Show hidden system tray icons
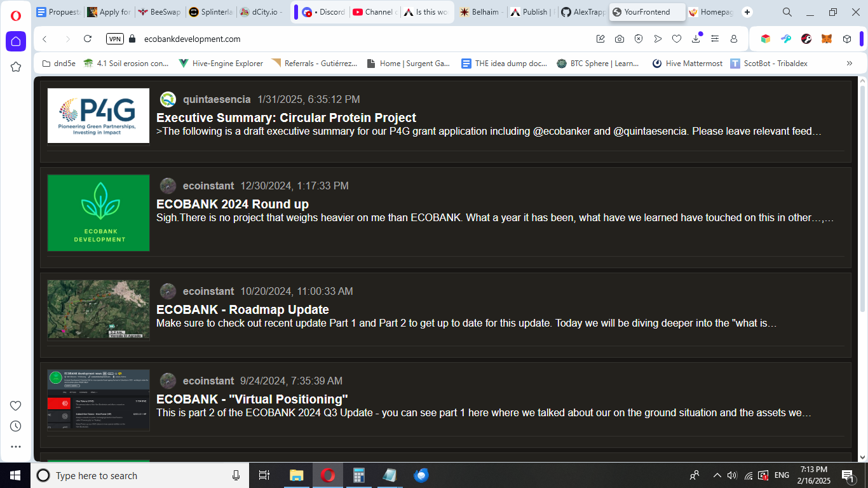Screen dimensions: 868x488 717,475
